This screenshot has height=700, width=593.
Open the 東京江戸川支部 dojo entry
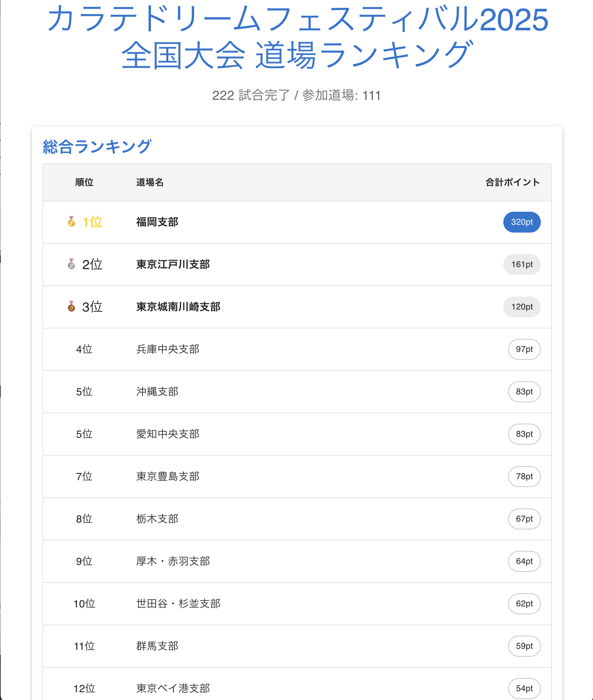click(297, 265)
